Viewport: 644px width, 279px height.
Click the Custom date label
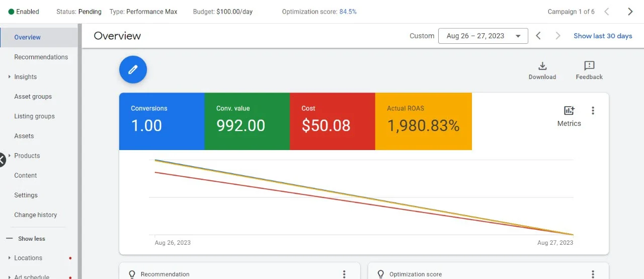[422, 36]
